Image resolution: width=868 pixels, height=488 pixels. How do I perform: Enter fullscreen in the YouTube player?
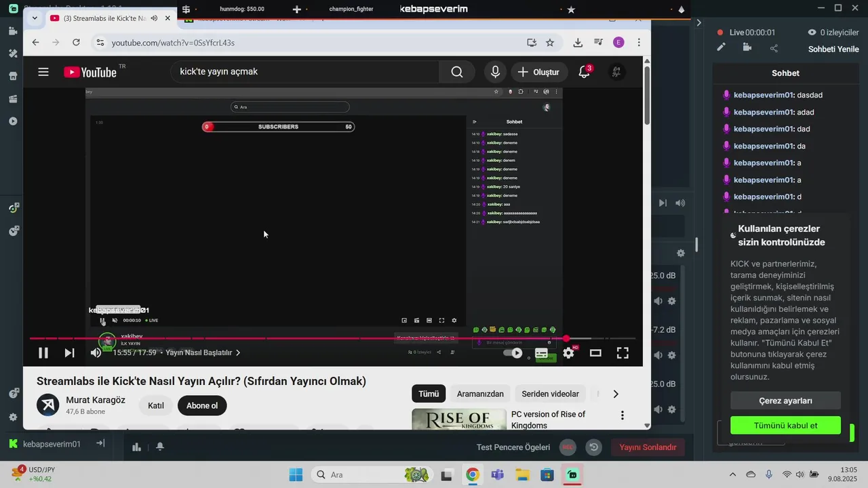tap(623, 352)
